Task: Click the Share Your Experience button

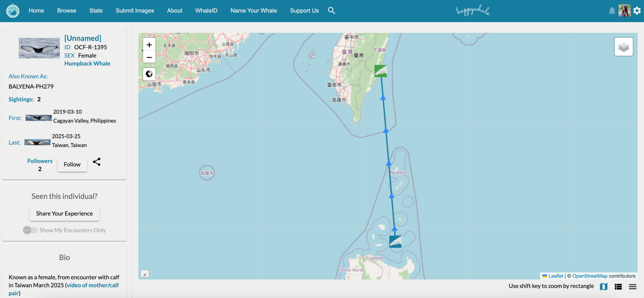Action: coord(64,214)
